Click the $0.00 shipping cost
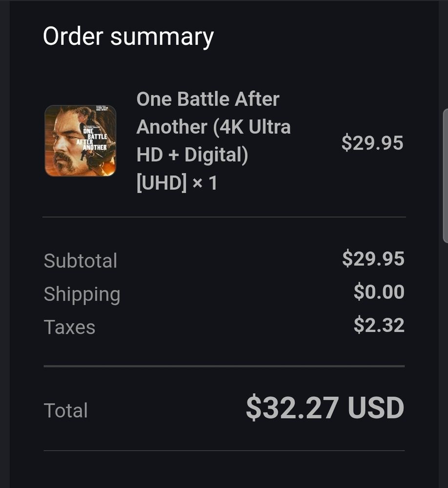The height and width of the screenshot is (488, 448). coord(379,292)
